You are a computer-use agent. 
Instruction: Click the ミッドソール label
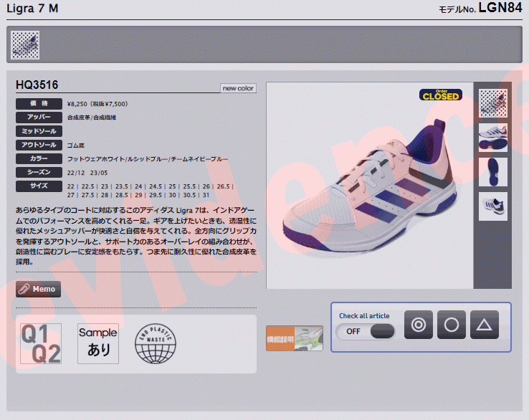(x=39, y=131)
